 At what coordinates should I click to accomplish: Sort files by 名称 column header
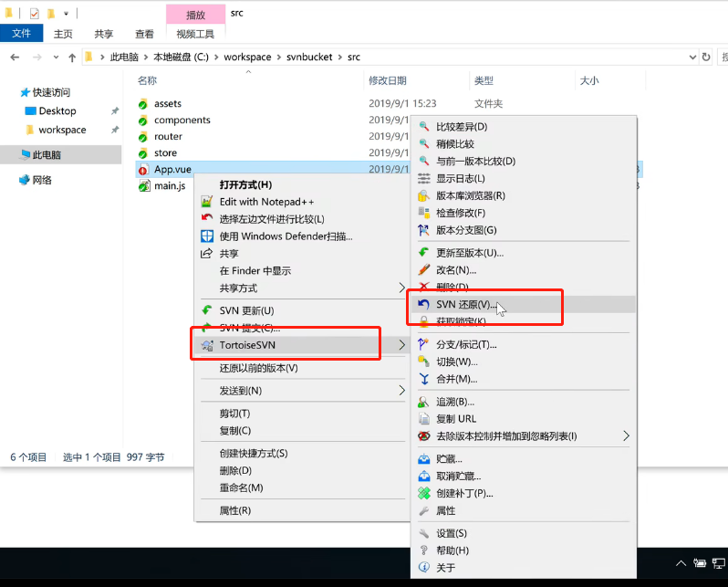147,80
